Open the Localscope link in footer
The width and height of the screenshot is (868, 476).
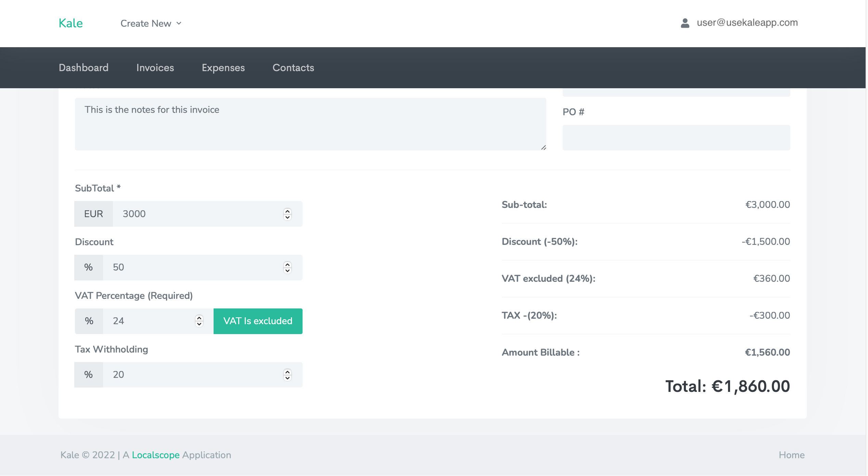156,455
